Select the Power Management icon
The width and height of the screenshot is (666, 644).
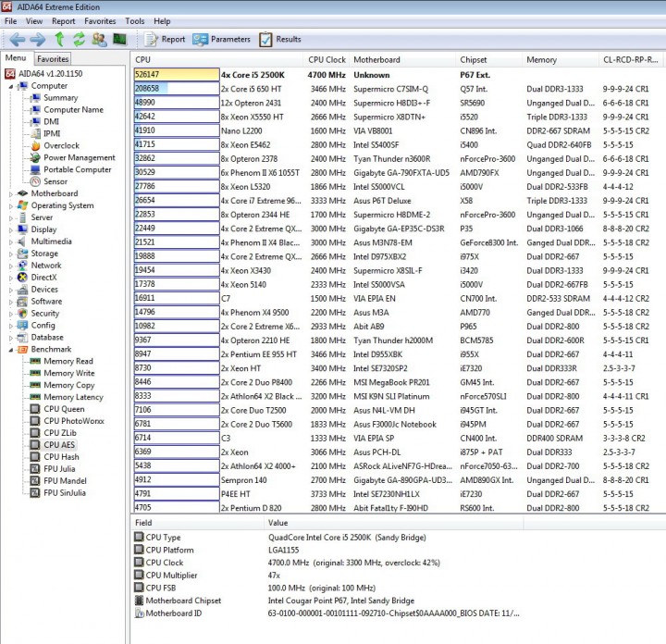[x=36, y=157]
